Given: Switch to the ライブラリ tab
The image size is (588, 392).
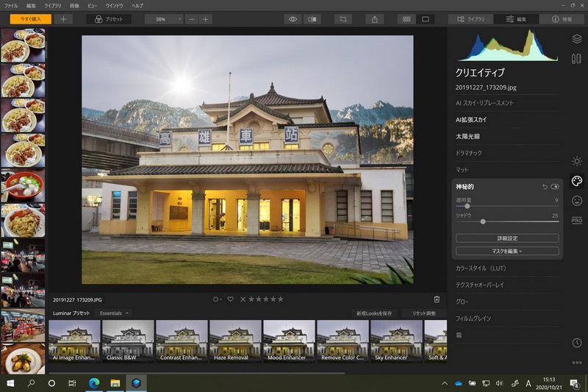Looking at the screenshot, I should 470,19.
